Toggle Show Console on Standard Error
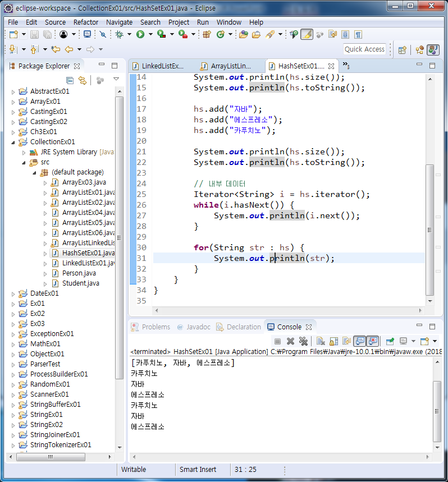 372,341
